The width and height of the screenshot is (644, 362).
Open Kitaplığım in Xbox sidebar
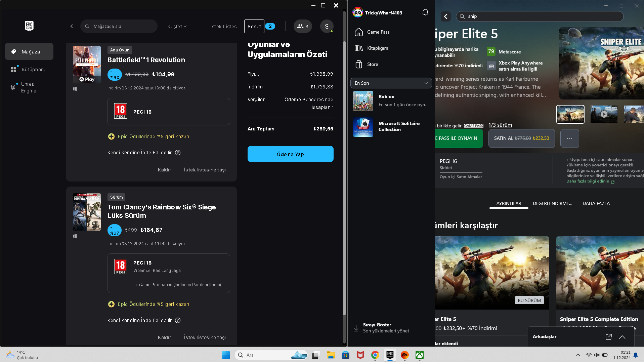tap(391, 48)
